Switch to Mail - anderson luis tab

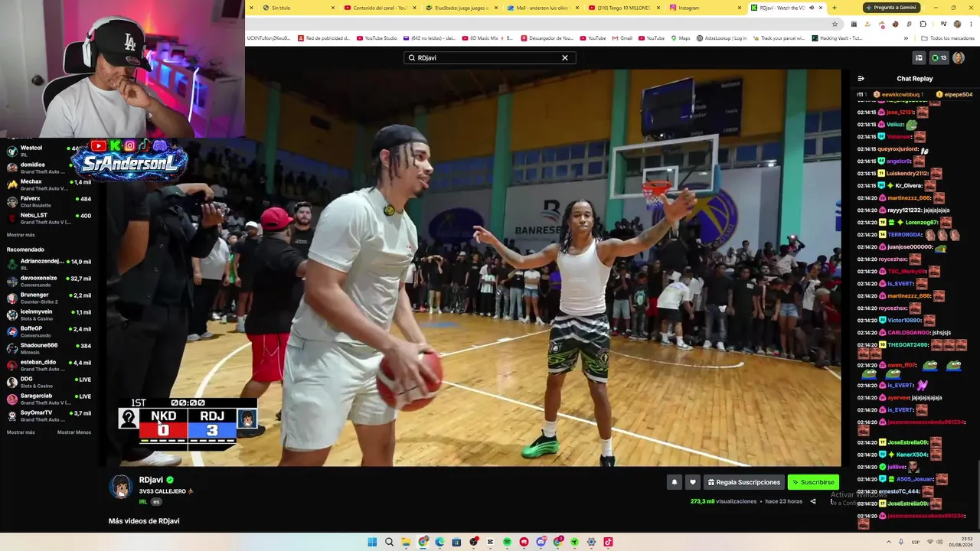tap(543, 8)
